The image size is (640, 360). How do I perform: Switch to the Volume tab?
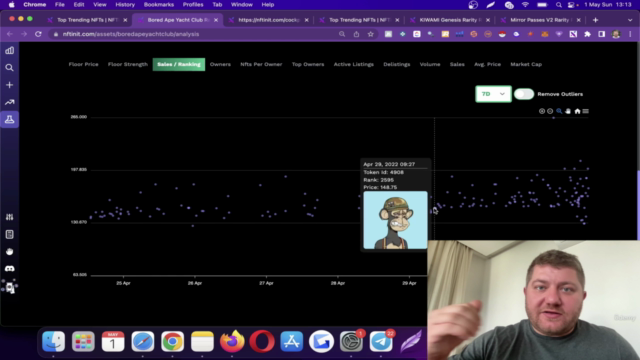[430, 64]
